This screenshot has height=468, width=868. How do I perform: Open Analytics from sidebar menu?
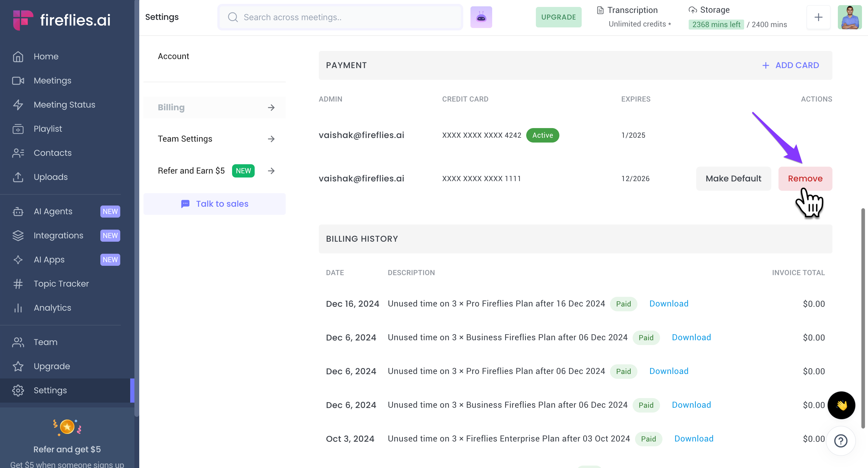(x=52, y=308)
